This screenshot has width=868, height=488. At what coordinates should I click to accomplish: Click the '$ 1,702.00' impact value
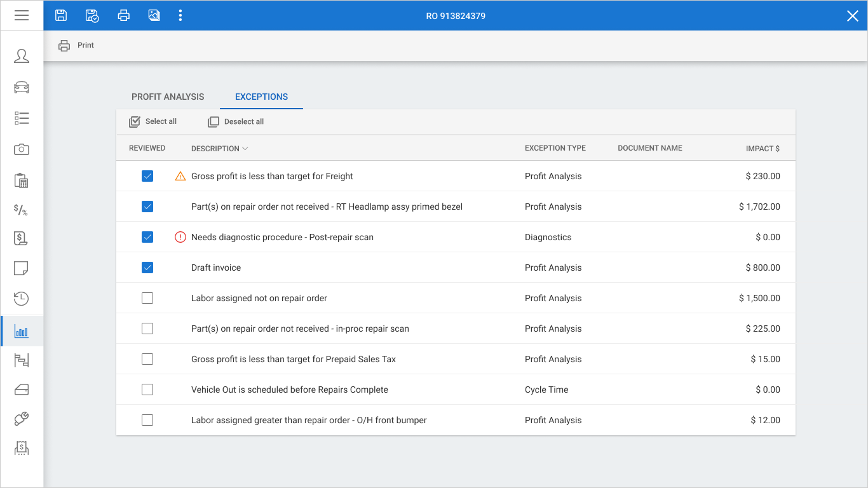pyautogui.click(x=759, y=207)
